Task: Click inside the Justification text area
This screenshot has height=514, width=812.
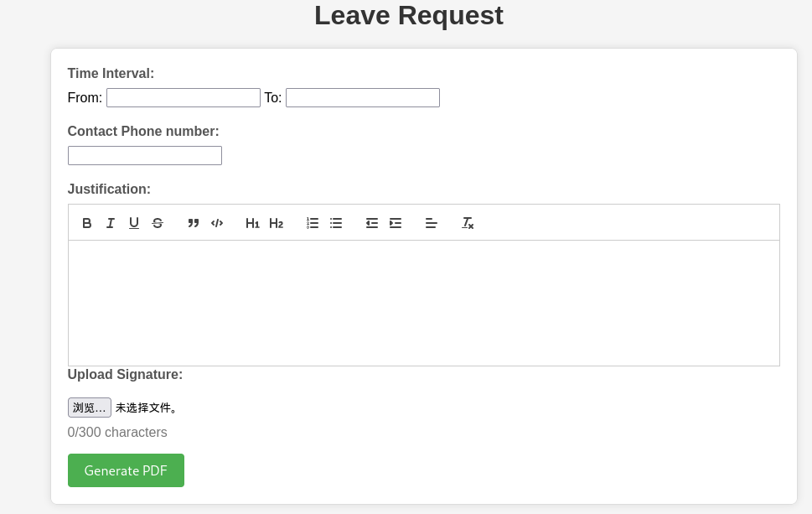Action: [x=423, y=303]
